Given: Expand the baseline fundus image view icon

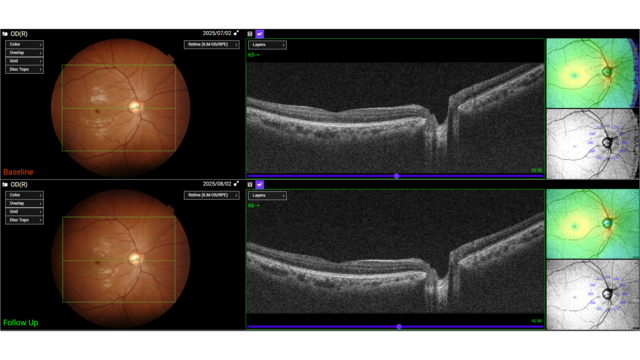Looking at the screenshot, I should 236,33.
